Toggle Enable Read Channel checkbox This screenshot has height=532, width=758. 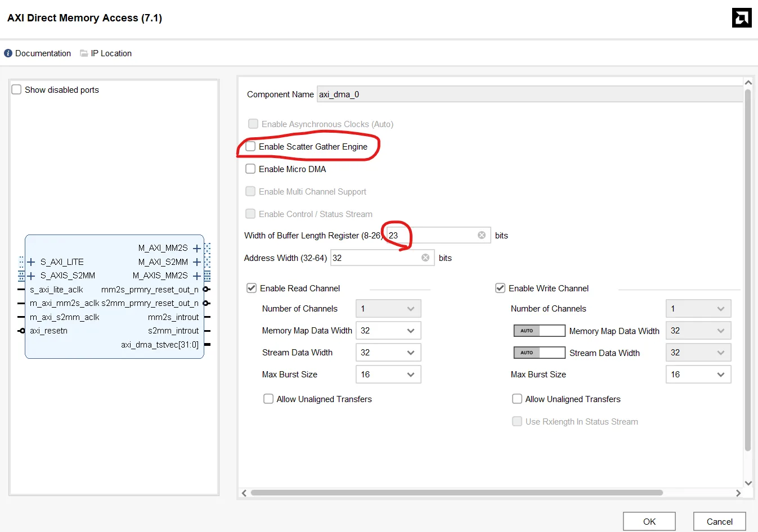pos(252,288)
